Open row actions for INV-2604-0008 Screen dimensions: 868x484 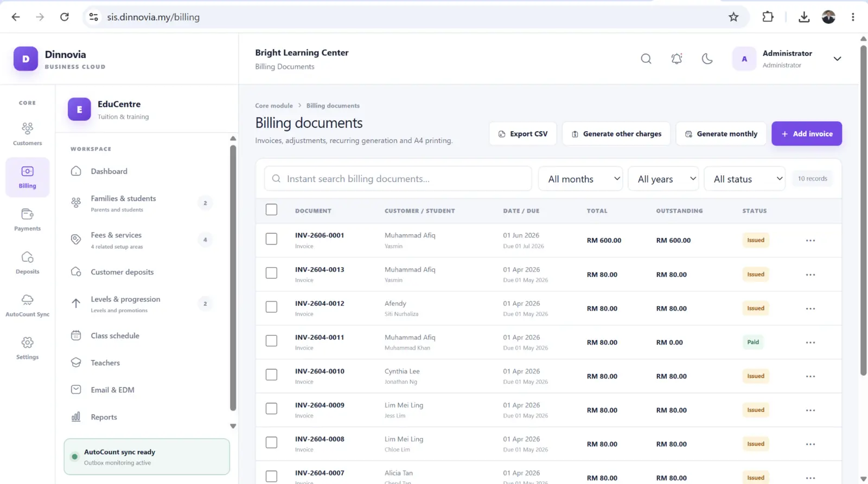(x=810, y=444)
